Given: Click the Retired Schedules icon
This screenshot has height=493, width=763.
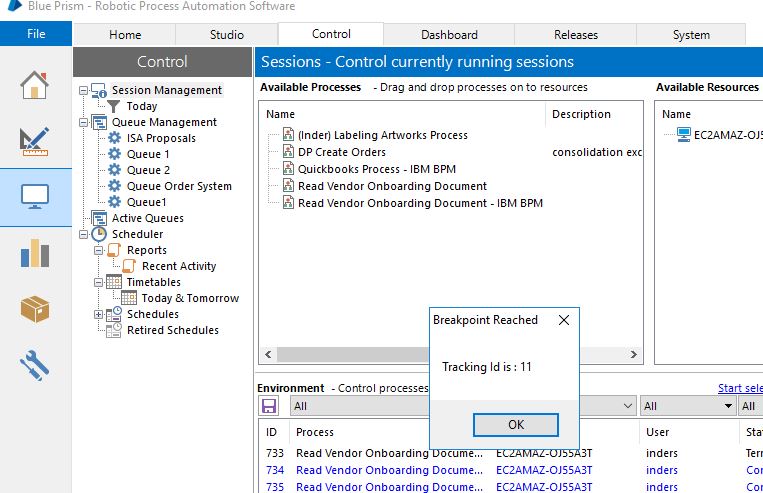Looking at the screenshot, I should (114, 330).
